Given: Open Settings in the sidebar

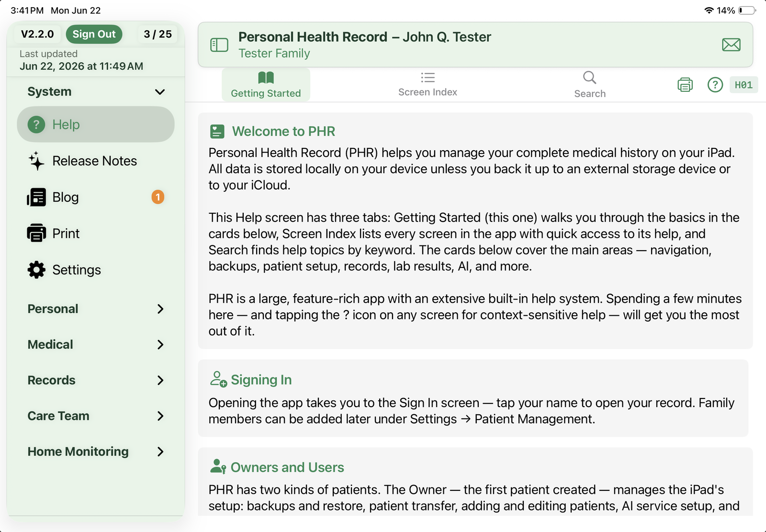Looking at the screenshot, I should 96,270.
